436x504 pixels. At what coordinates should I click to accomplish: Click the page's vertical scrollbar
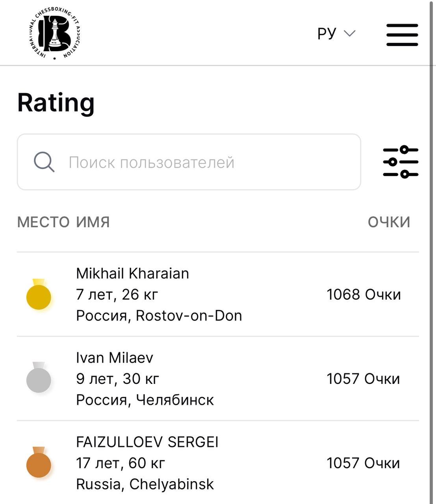[x=432, y=252]
